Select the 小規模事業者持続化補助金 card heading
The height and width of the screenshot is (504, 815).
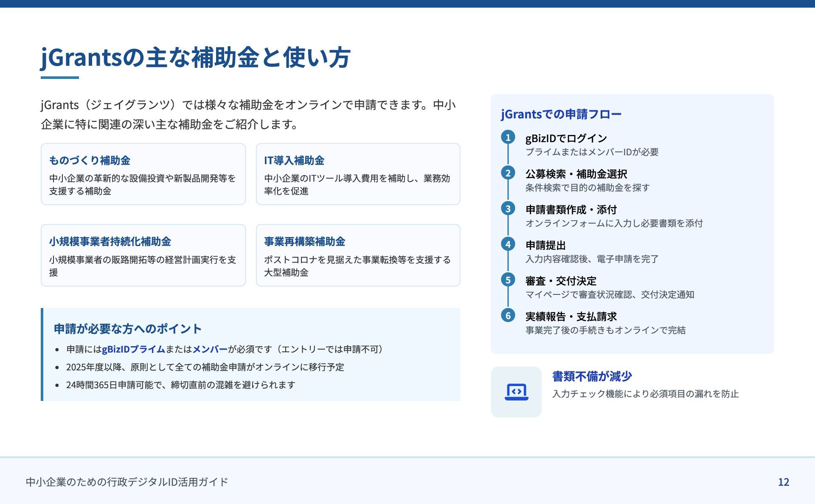pyautogui.click(x=110, y=241)
